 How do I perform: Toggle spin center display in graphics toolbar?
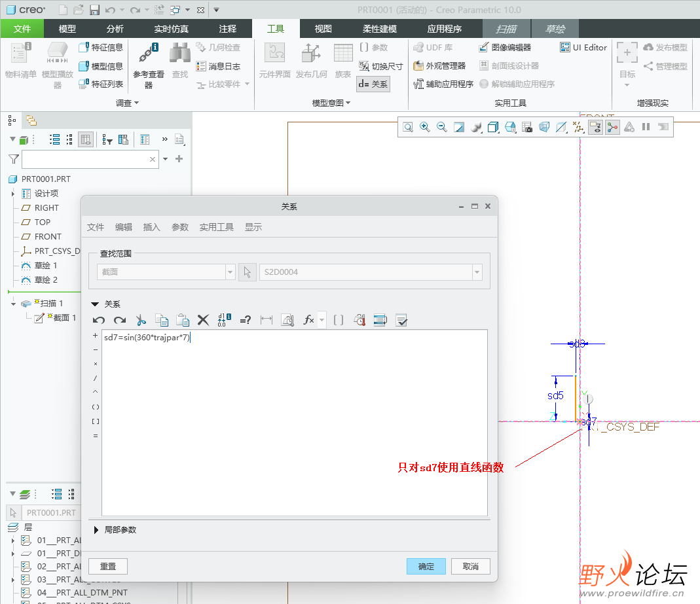click(x=612, y=127)
